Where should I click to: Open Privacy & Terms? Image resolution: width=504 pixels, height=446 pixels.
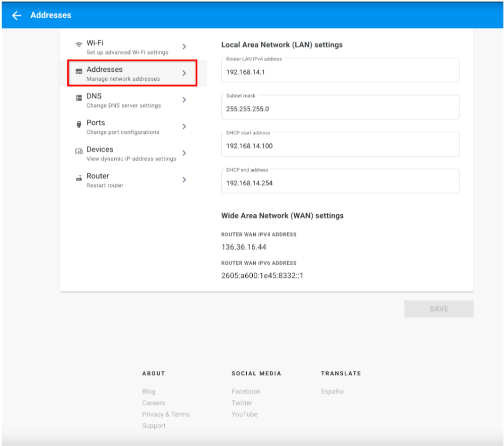(x=165, y=414)
